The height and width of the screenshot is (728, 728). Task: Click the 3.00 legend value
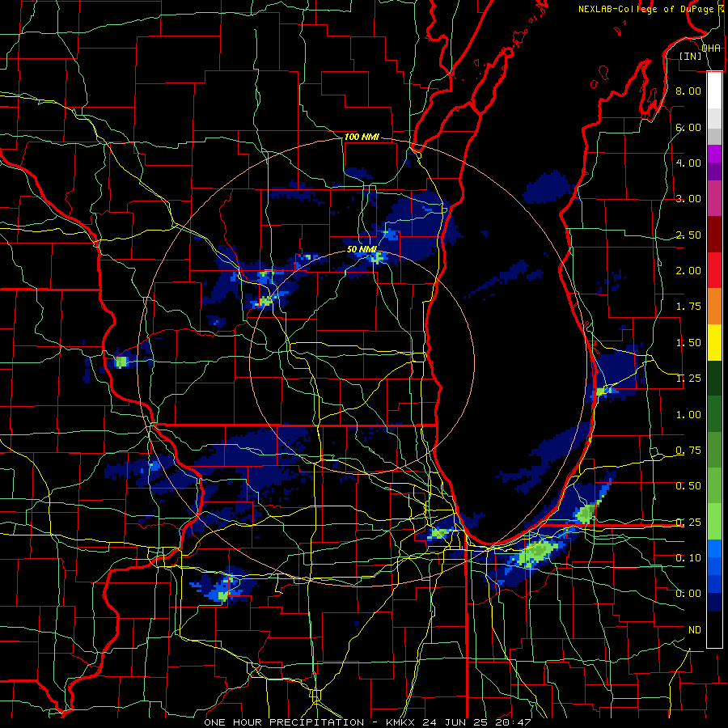click(x=688, y=199)
